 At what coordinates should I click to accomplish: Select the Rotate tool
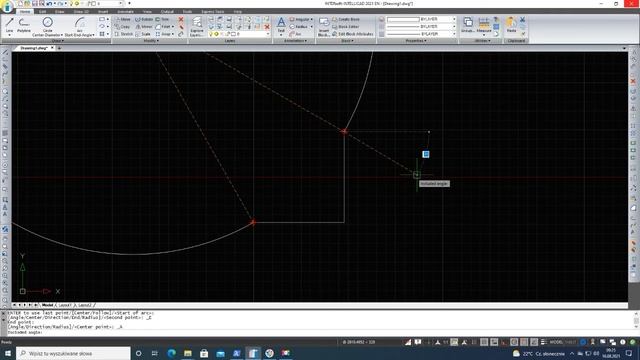click(x=144, y=19)
